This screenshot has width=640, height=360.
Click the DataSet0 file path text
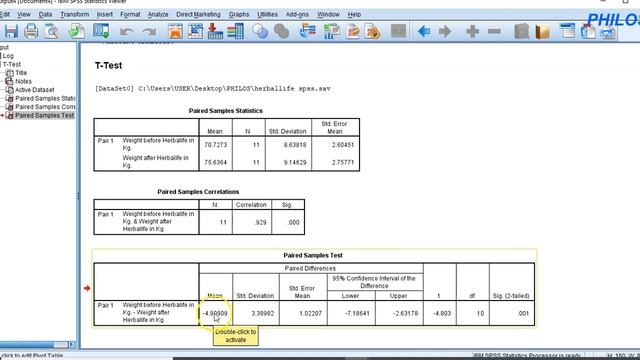[213, 89]
